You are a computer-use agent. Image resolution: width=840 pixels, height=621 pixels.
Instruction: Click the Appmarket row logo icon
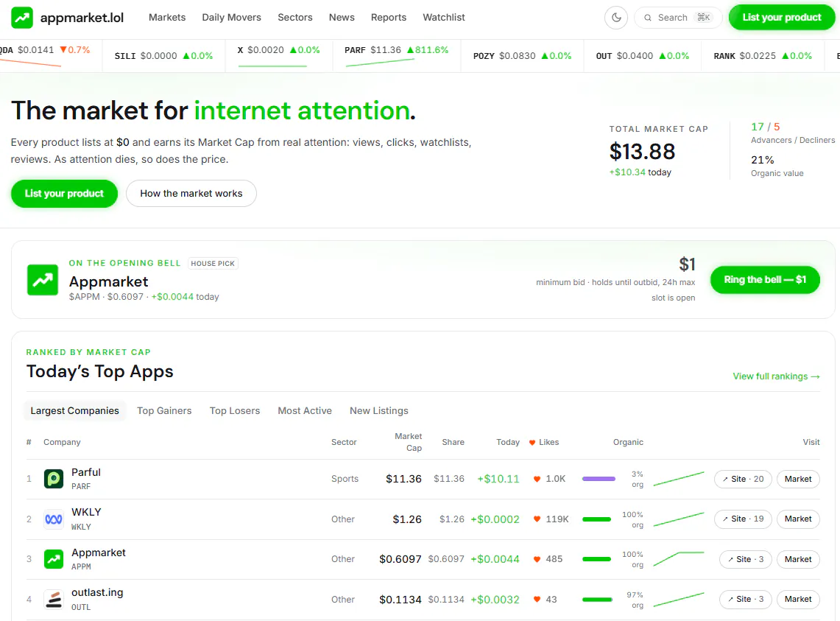(x=54, y=559)
